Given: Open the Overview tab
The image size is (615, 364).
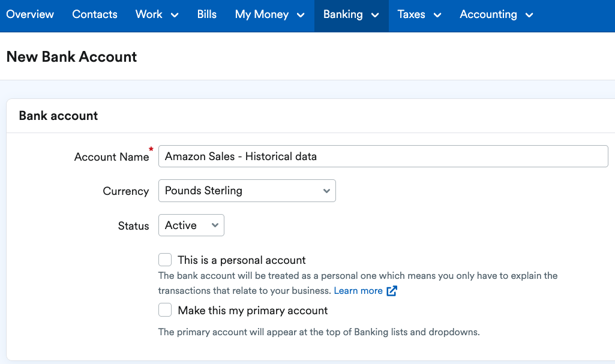Looking at the screenshot, I should coord(30,14).
